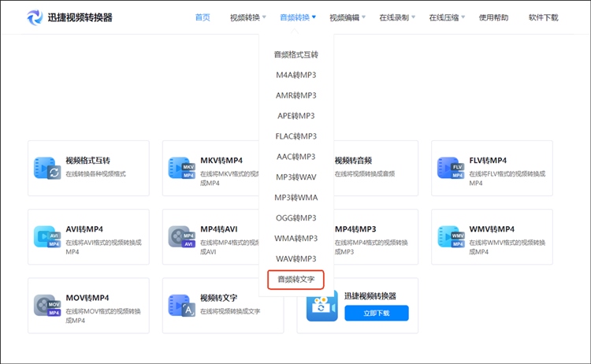Select WMA转MP3 menu entry

tap(295, 238)
